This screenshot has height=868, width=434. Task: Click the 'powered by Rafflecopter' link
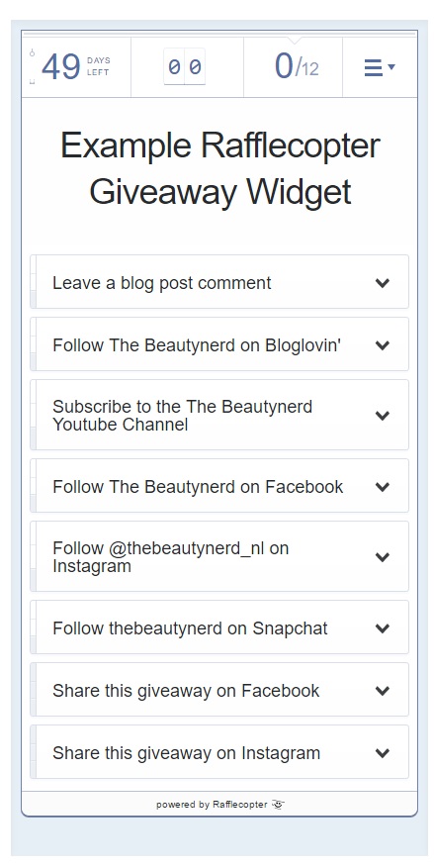(x=212, y=805)
